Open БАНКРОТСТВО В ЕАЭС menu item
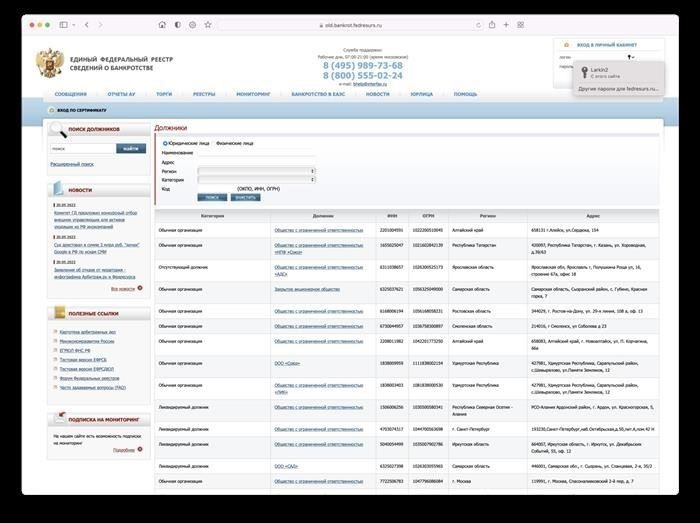Viewport: 700px width, 523px height. click(318, 94)
